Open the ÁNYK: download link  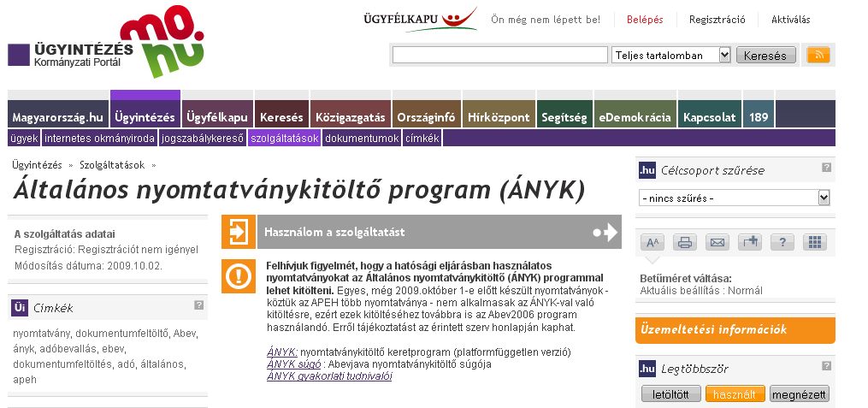tap(282, 352)
